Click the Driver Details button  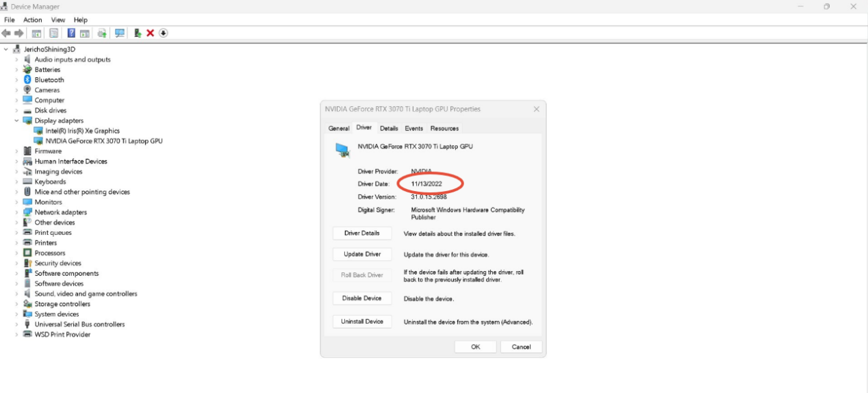tap(362, 233)
